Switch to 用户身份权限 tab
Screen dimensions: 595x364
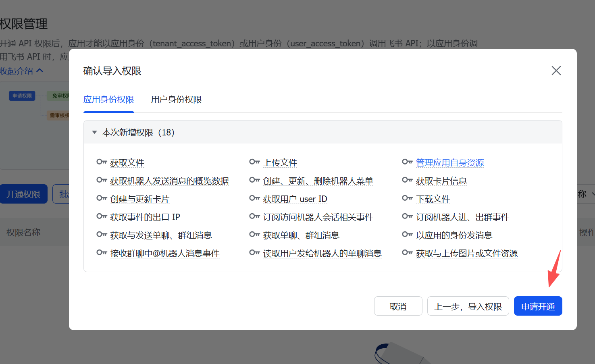click(177, 100)
